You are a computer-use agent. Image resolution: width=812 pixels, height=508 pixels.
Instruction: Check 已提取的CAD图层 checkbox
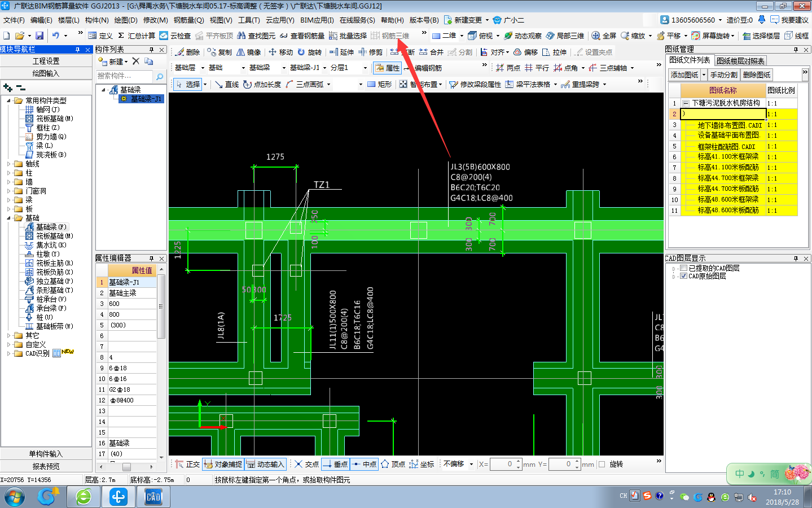coord(683,268)
